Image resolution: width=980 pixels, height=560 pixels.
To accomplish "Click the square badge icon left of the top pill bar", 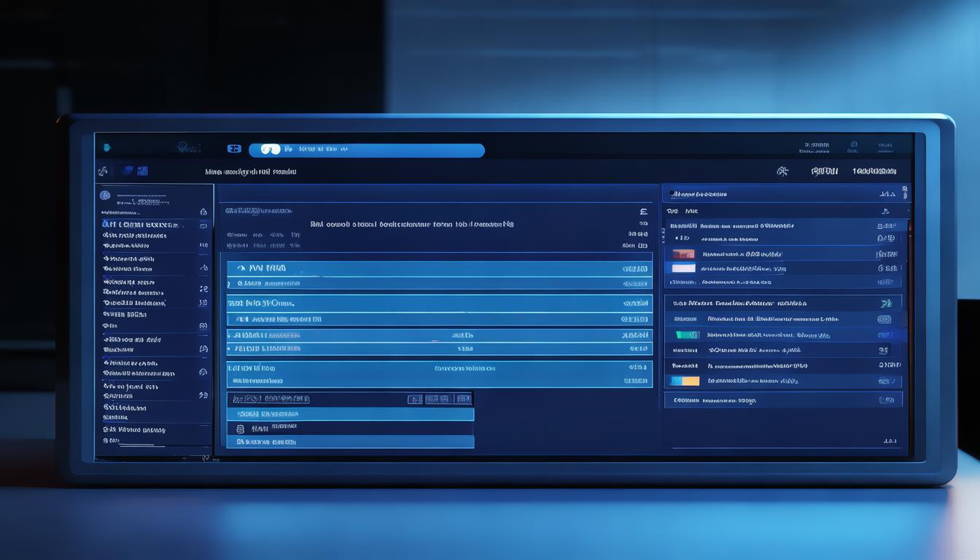I will point(234,149).
